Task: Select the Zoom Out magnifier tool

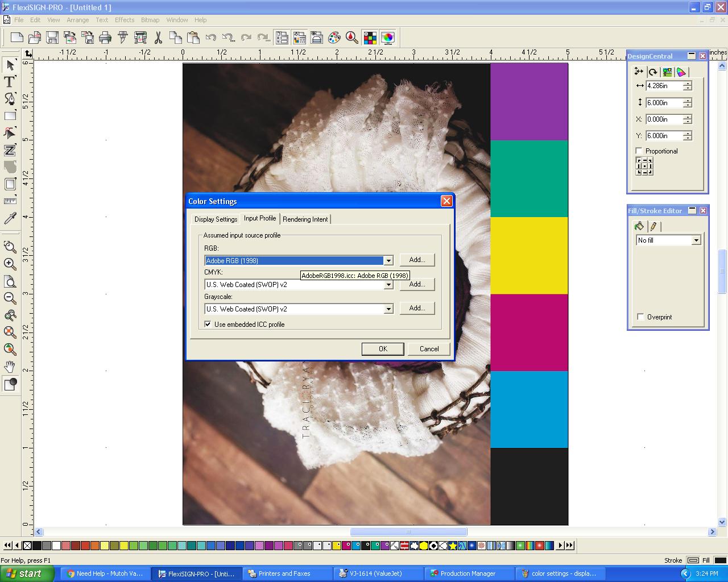Action: (10, 298)
